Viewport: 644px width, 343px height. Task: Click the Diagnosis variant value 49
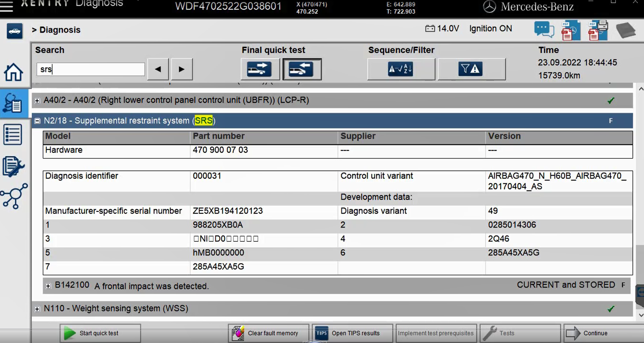(493, 211)
